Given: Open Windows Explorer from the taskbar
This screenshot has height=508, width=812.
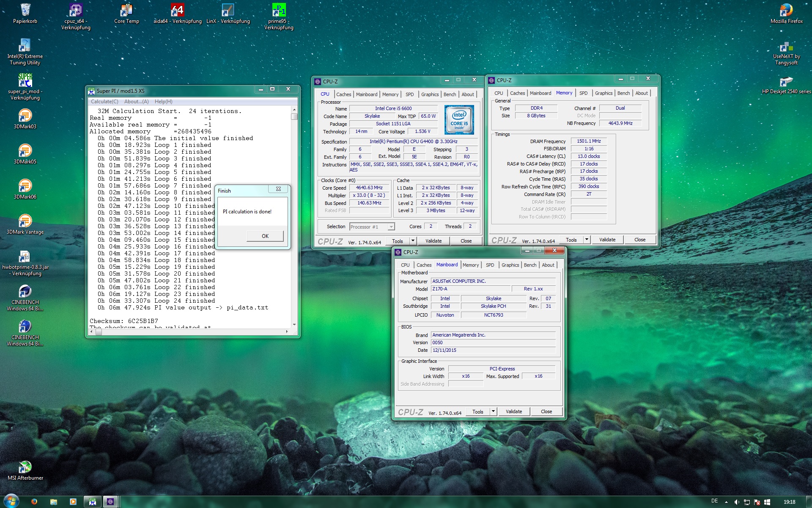Looking at the screenshot, I should tap(54, 502).
